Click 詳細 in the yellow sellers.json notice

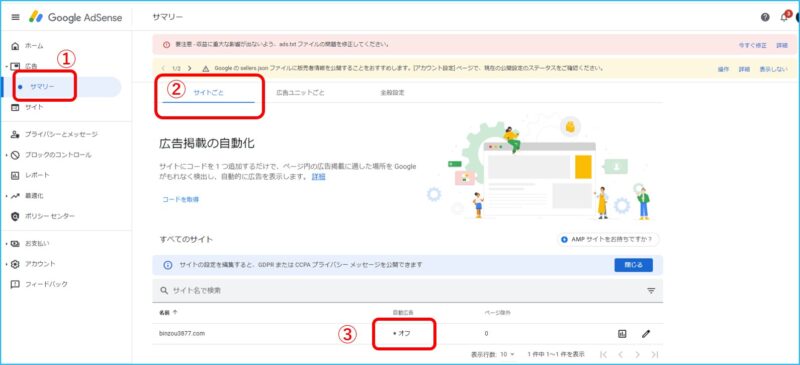pos(744,69)
